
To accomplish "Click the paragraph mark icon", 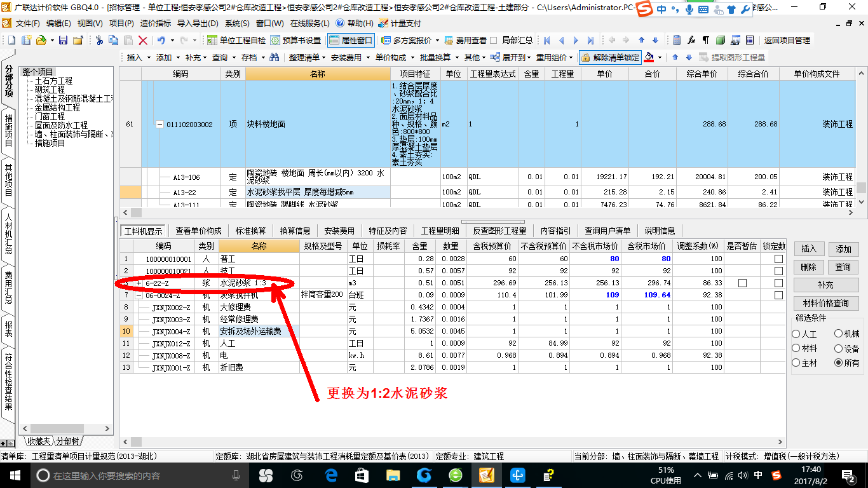I will point(705,40).
